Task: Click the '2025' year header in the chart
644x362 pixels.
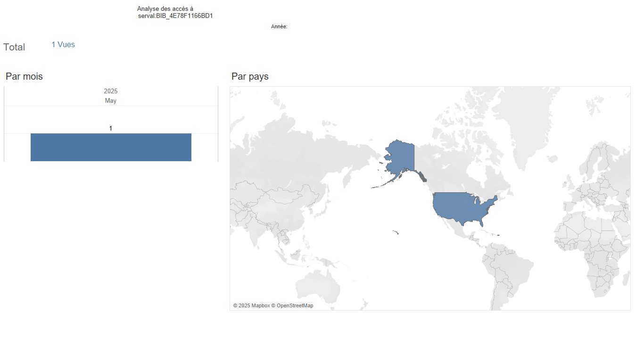Action: [x=111, y=91]
